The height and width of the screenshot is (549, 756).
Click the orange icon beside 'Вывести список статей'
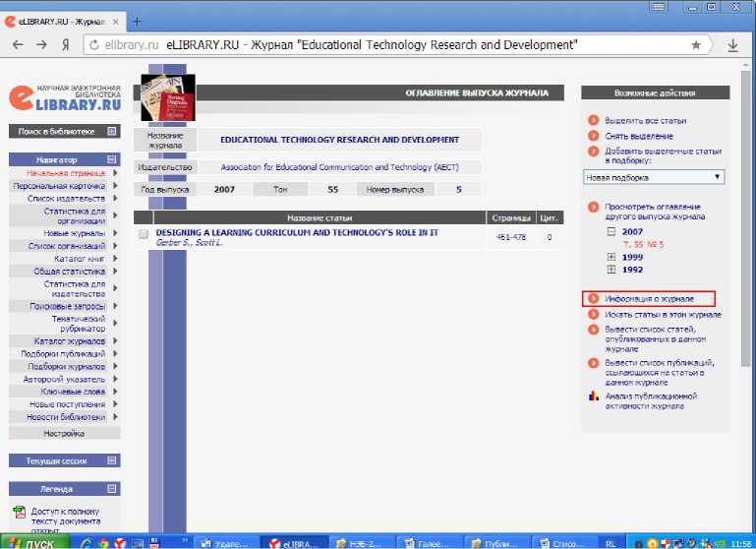tap(593, 330)
